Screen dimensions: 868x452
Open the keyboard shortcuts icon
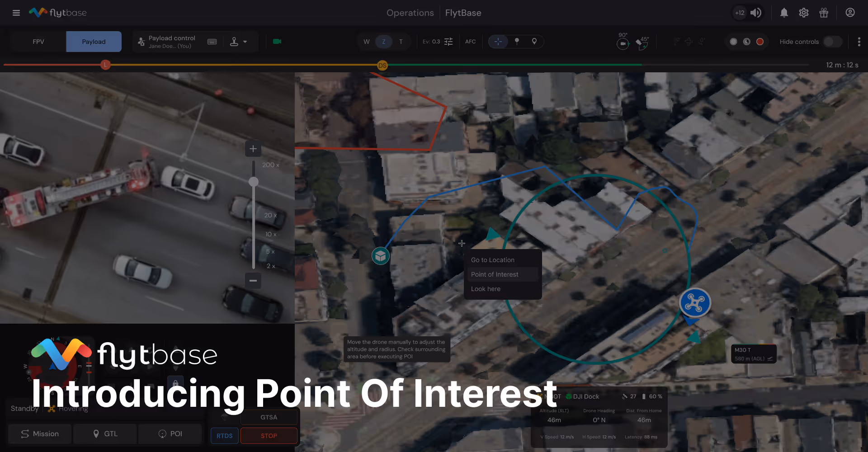click(x=212, y=42)
